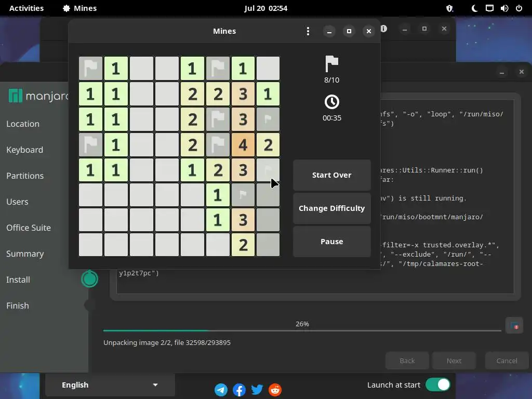
Task: Click the Mines window title
Action: click(224, 31)
